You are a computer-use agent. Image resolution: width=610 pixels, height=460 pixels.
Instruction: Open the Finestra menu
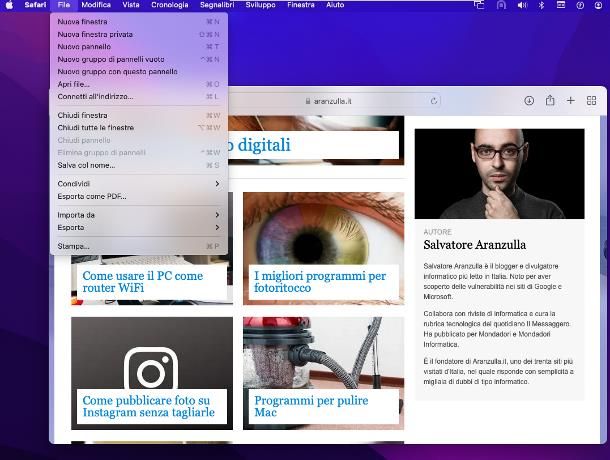click(301, 5)
